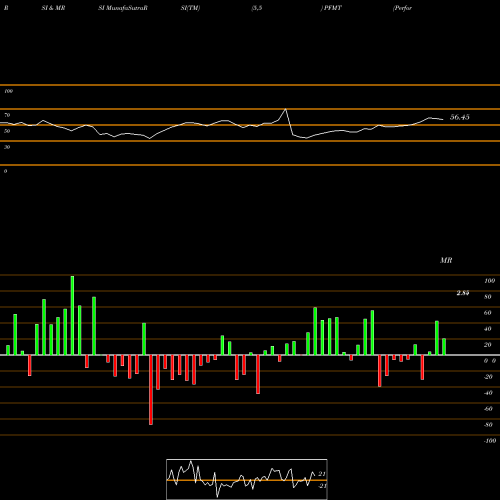Open the mini oscillator thumbnail chart
The width and height of the screenshot is (500, 500).
[247, 479]
